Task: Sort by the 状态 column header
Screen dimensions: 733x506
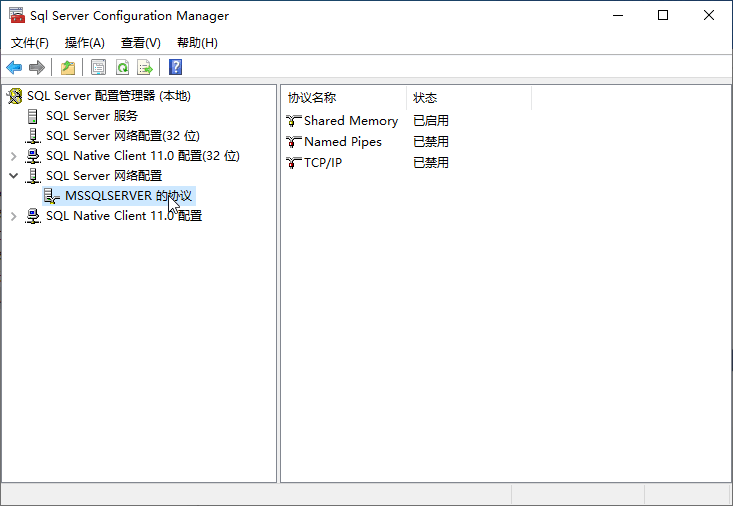Action: pyautogui.click(x=469, y=98)
